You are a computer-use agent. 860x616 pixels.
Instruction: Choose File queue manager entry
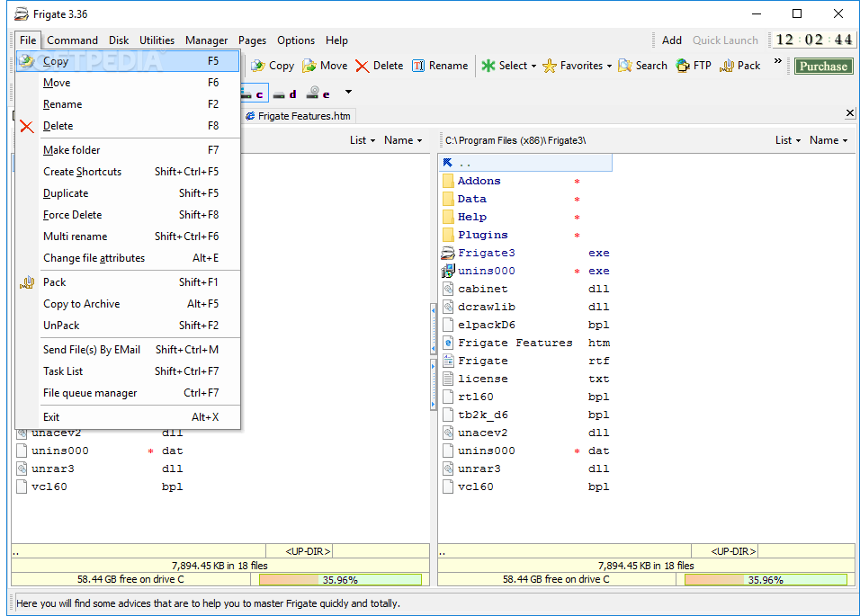pyautogui.click(x=128, y=393)
